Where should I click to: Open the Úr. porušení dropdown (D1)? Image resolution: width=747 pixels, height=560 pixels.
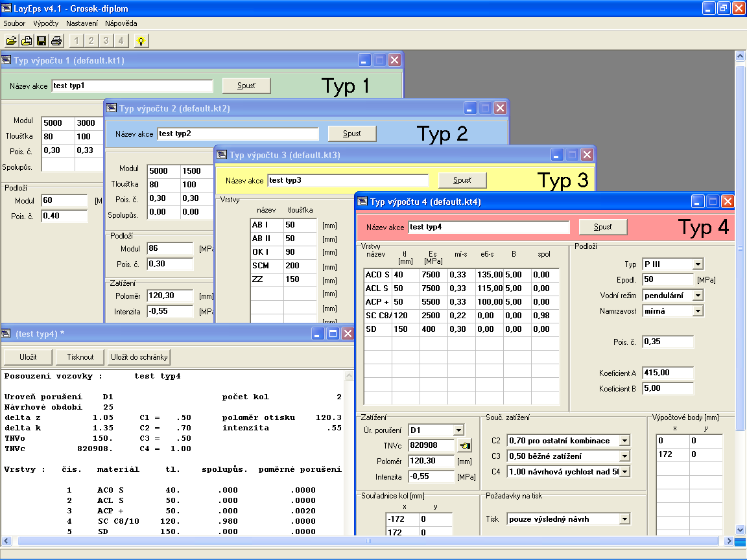459,430
